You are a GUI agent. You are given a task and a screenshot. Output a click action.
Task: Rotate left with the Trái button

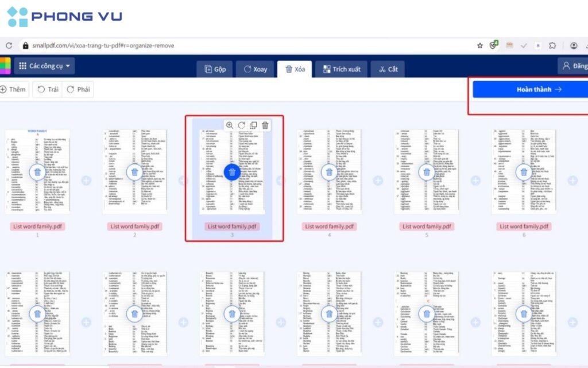tap(48, 89)
